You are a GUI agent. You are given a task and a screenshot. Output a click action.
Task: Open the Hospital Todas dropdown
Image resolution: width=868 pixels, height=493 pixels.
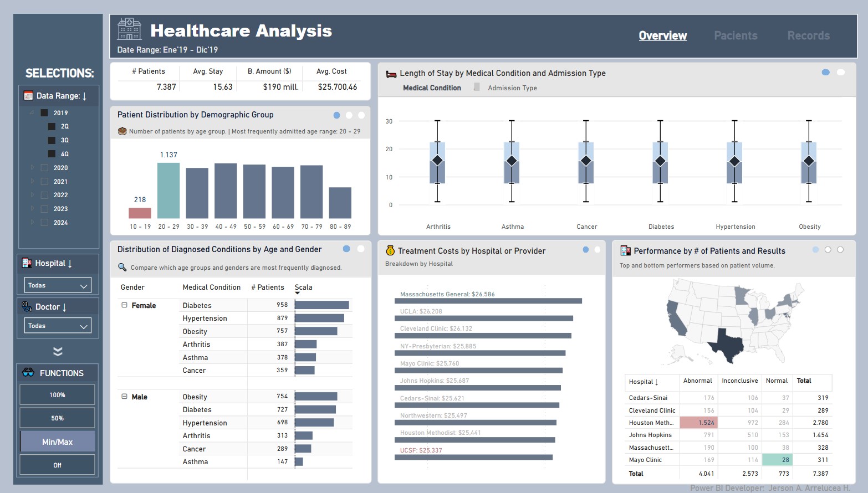coord(58,285)
